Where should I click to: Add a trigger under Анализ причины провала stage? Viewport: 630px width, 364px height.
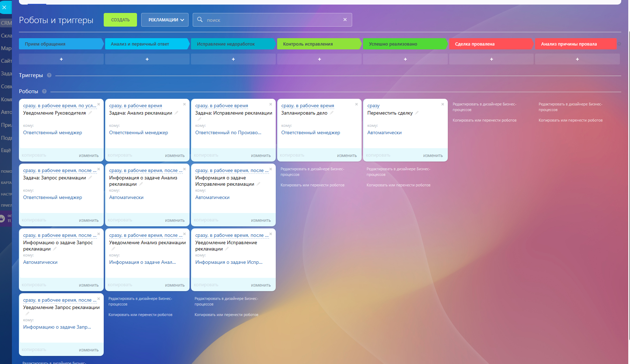577,59
